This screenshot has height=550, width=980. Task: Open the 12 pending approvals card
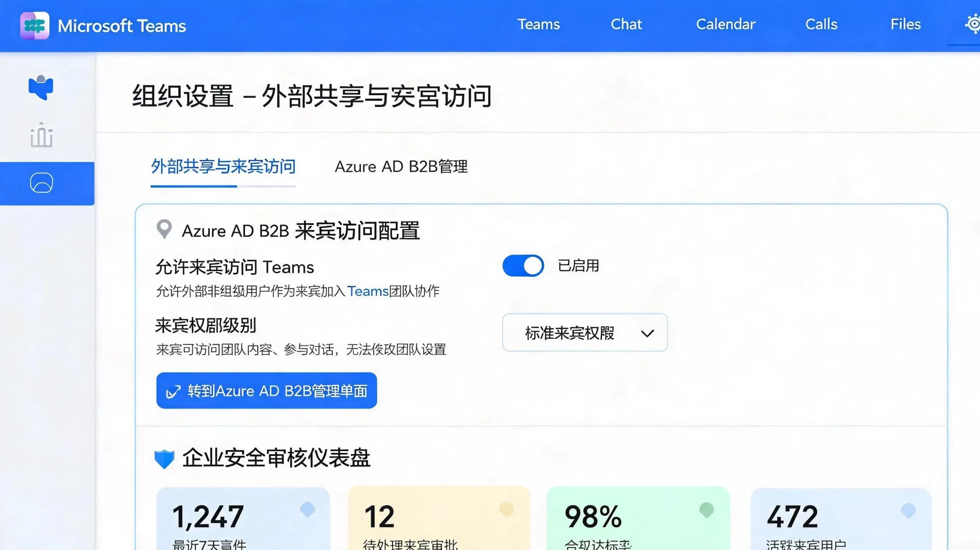[439, 519]
